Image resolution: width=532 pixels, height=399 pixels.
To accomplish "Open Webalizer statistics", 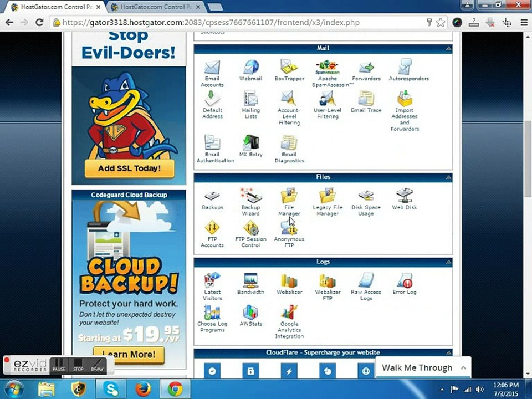I will 289,284.
